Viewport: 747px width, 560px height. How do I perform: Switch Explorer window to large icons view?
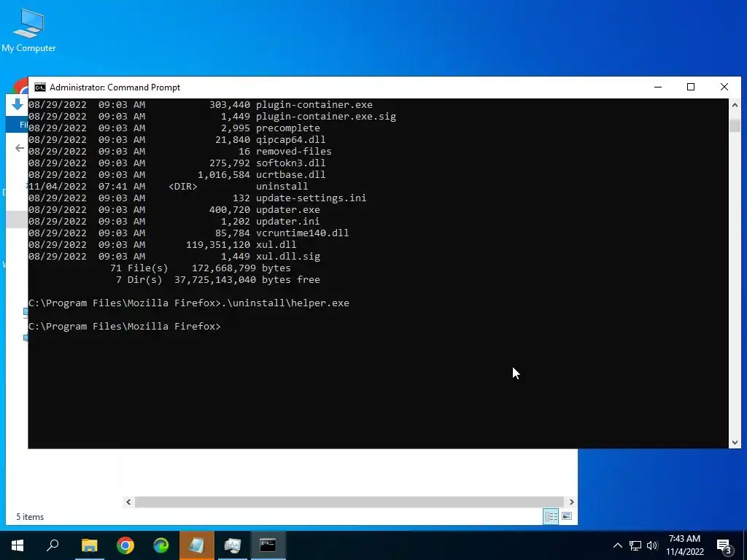coord(567,516)
